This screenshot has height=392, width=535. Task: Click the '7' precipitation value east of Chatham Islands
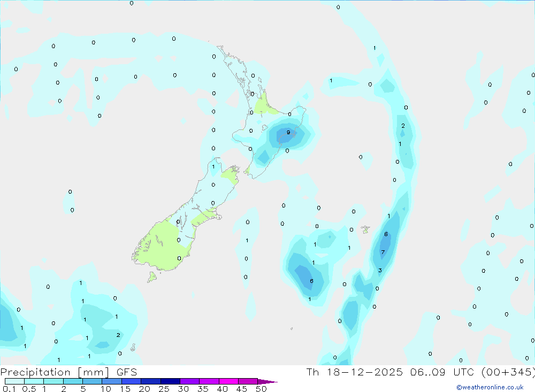tap(383, 252)
